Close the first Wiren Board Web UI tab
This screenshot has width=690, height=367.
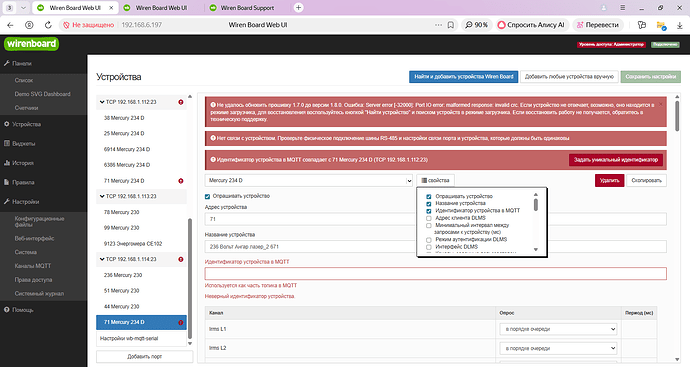[111, 7]
